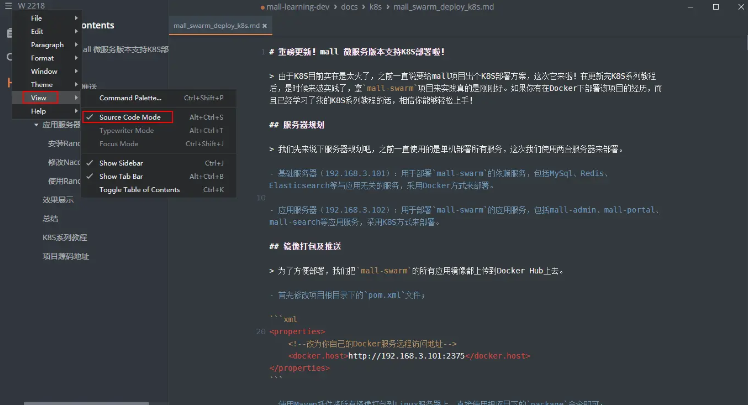The height and width of the screenshot is (405, 748).
Task: Close the mall_swarm_deploy_k8s.md tab
Action: point(265,26)
